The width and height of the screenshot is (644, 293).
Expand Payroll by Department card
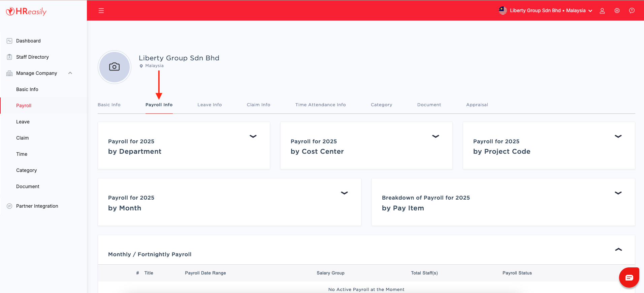click(x=253, y=136)
